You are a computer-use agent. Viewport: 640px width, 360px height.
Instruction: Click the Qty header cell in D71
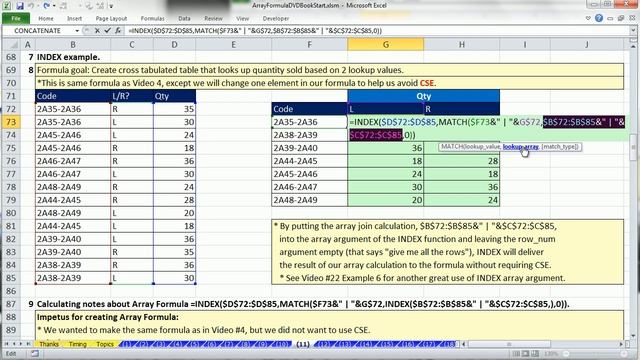pyautogui.click(x=174, y=96)
